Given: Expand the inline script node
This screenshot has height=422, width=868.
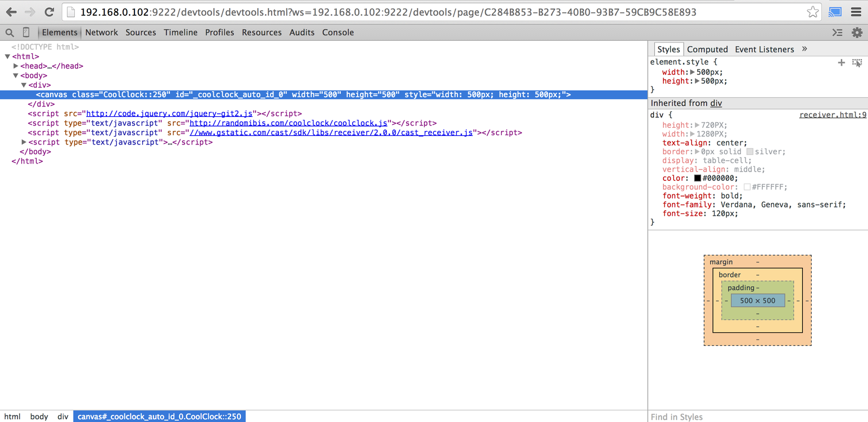Looking at the screenshot, I should coord(24,142).
